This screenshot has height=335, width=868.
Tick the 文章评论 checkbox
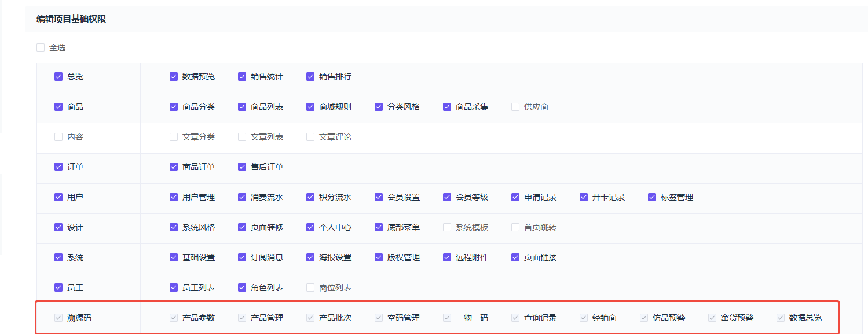click(x=310, y=137)
